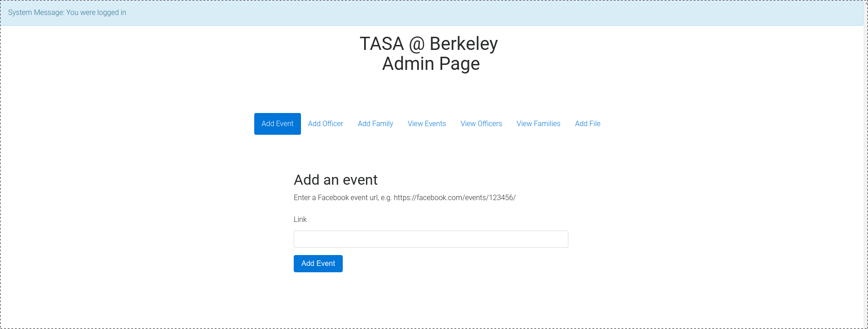The height and width of the screenshot is (329, 868).
Task: Open the Add Family tab
Action: pos(375,124)
